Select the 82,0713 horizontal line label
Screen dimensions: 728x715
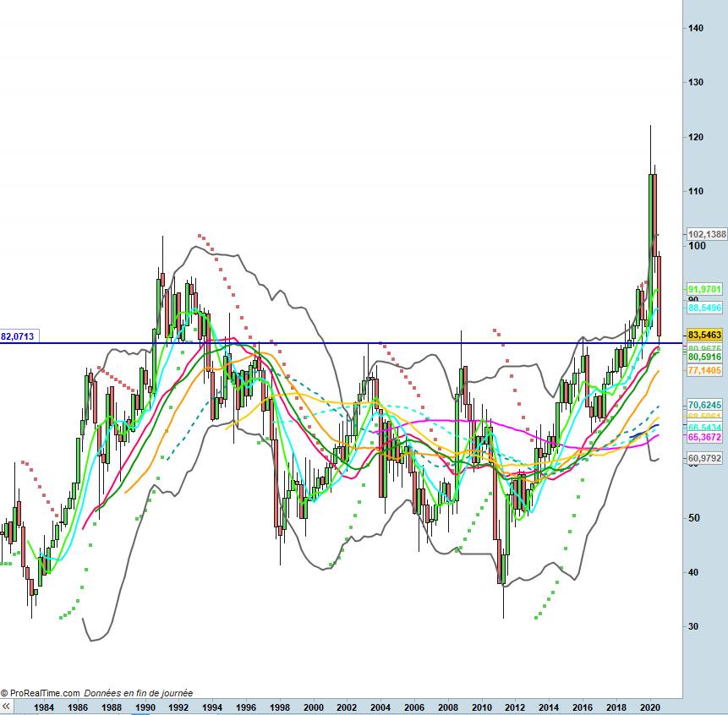pos(19,336)
